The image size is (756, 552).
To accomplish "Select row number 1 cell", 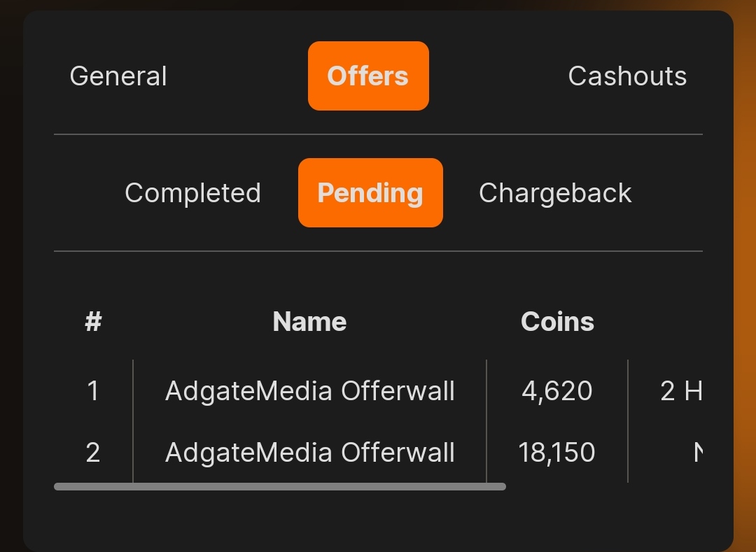I will click(x=93, y=390).
